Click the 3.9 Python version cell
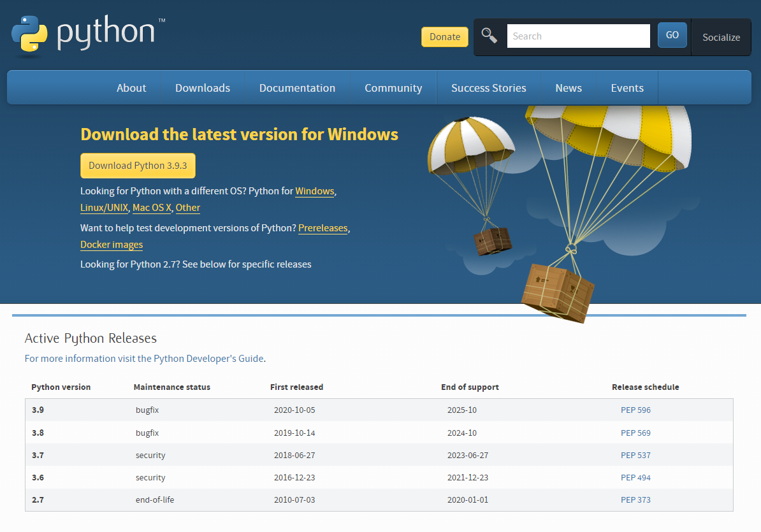 click(38, 410)
